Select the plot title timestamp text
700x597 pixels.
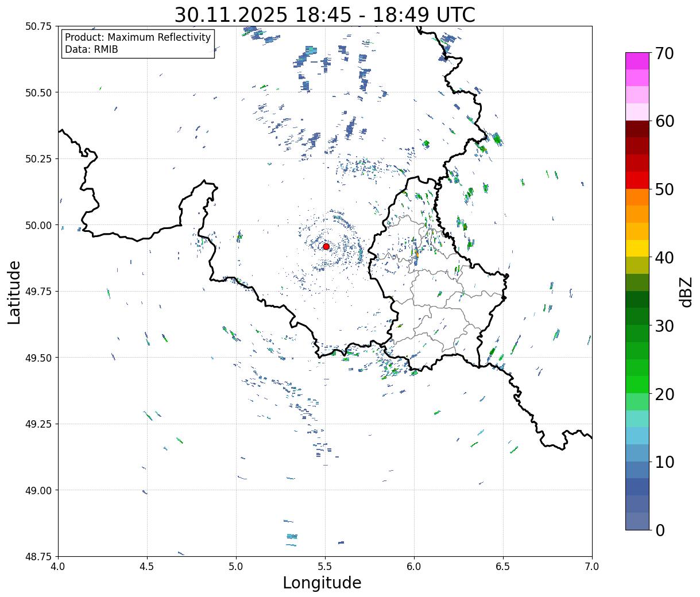[x=324, y=15]
